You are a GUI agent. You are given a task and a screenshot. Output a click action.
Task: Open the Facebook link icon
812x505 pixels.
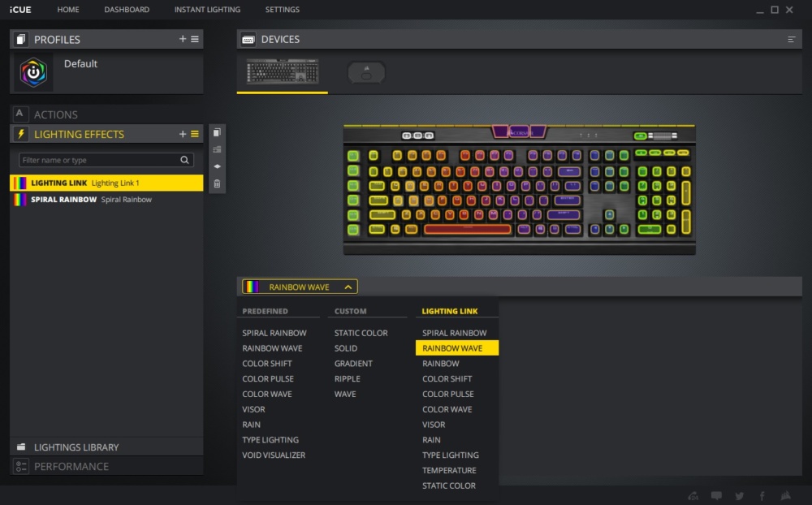(762, 496)
